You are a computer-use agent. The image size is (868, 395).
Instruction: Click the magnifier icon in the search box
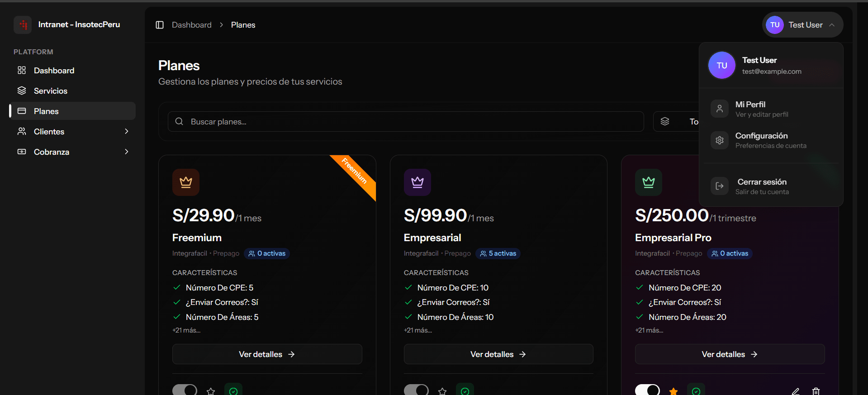click(x=179, y=121)
